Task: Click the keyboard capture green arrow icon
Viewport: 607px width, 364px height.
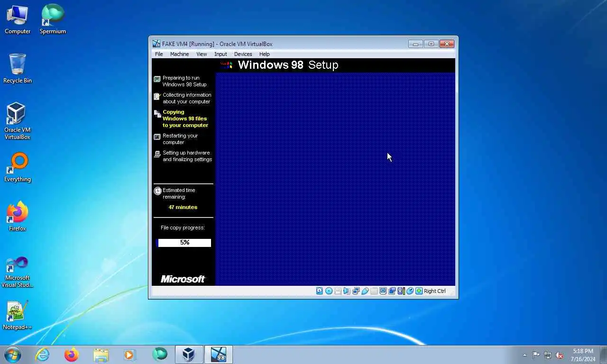Action: [419, 291]
